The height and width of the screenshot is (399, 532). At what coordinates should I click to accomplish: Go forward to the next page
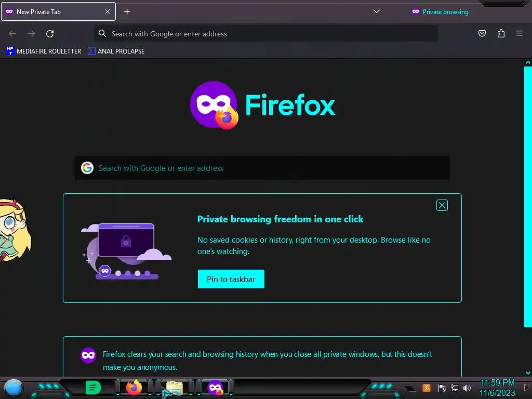[31, 34]
